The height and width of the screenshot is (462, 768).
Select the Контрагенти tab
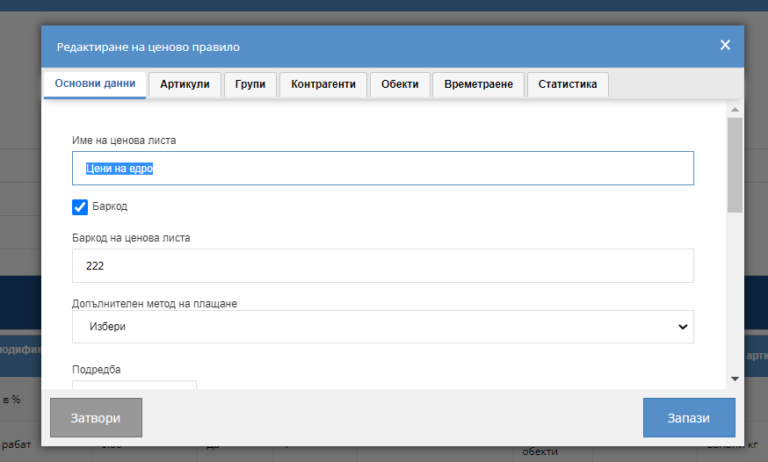click(x=323, y=85)
